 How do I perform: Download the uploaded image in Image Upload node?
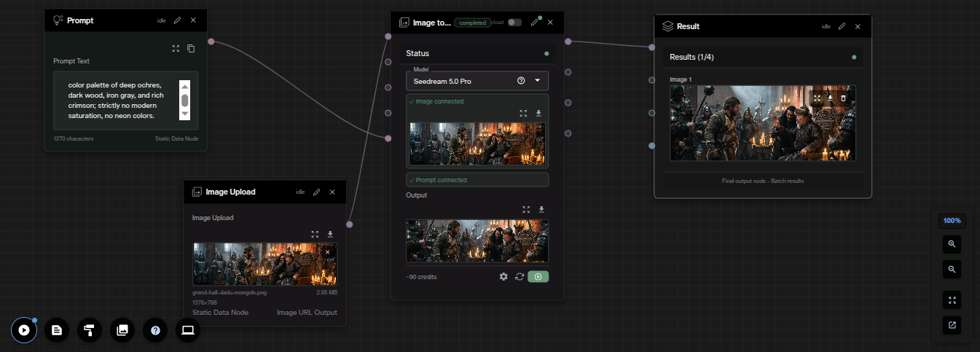pyautogui.click(x=330, y=235)
